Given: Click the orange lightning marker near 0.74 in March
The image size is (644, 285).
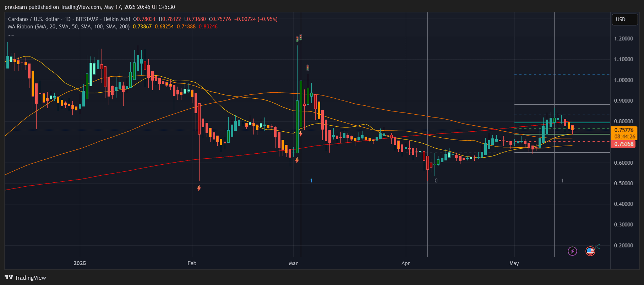Looking at the screenshot, I should 301,133.
